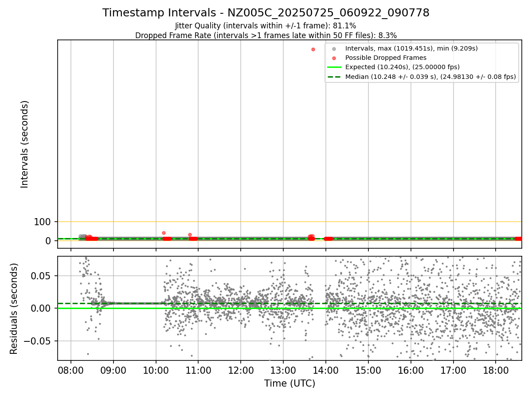Click the '09:00' time tick label
Viewport: 532px width, 399px height.
[113, 370]
